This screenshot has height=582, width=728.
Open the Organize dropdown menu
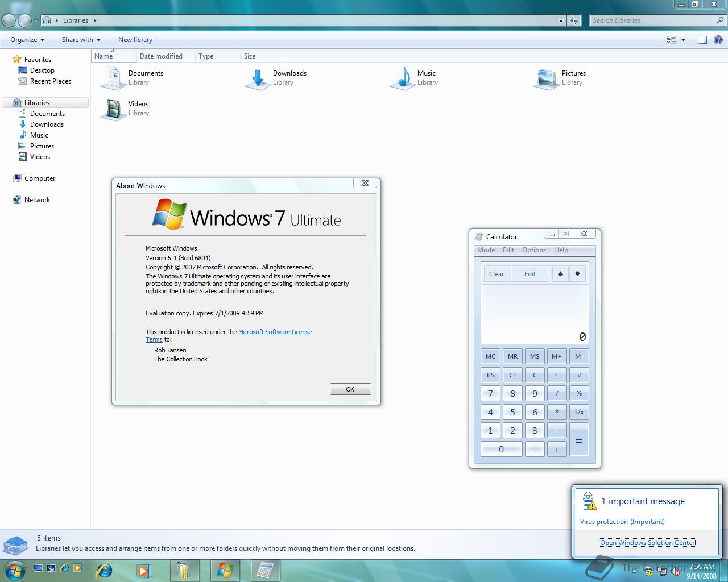pos(27,40)
